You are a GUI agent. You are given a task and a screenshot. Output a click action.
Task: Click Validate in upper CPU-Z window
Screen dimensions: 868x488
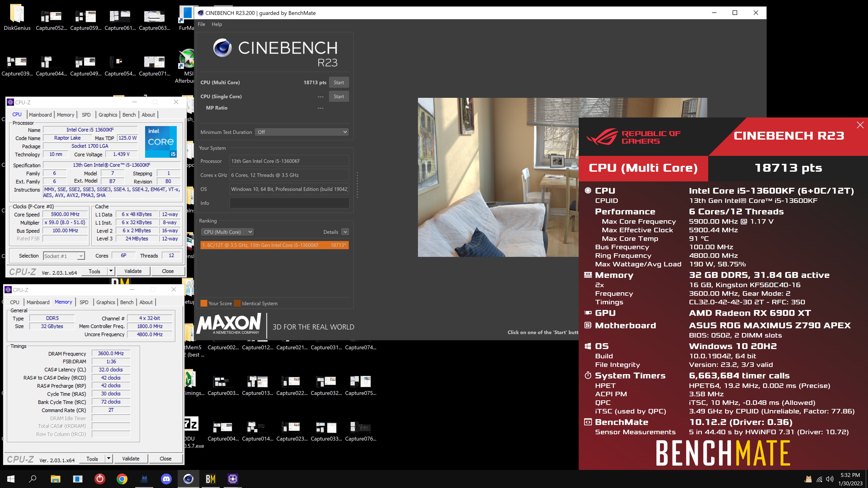133,271
